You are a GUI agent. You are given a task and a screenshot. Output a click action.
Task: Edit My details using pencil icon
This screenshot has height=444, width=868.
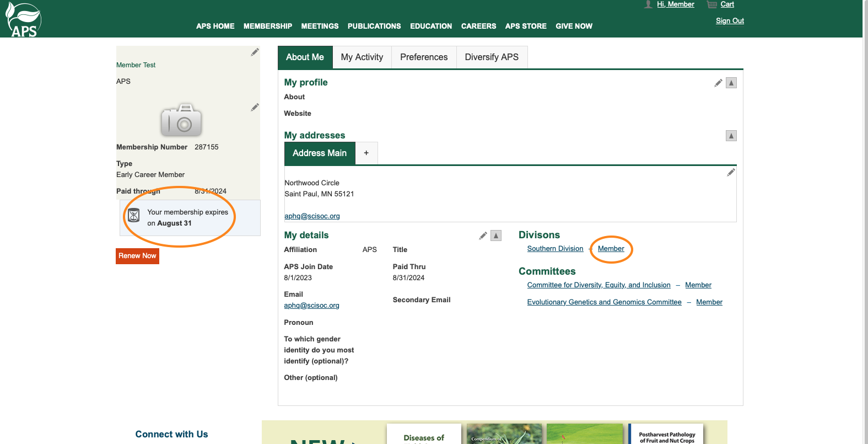tap(483, 236)
